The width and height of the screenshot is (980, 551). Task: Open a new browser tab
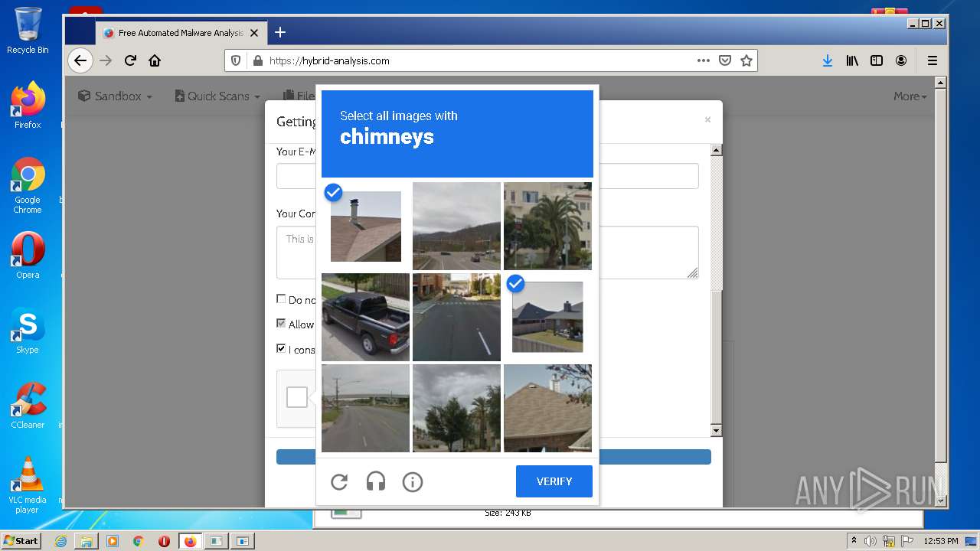click(280, 32)
